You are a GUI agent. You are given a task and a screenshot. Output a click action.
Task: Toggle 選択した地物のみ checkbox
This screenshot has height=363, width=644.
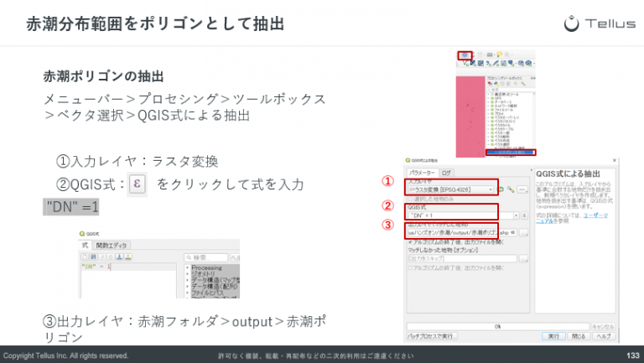pyautogui.click(x=411, y=200)
